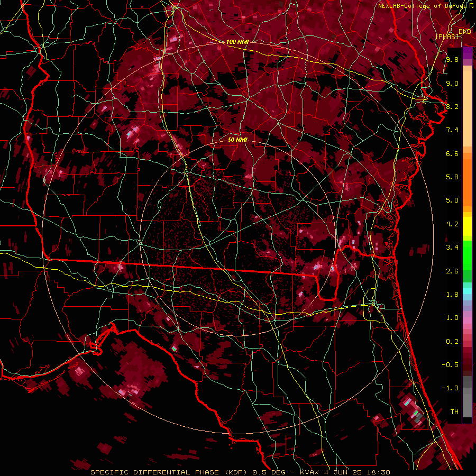Click the 5.8 value on color scale
476x476 pixels.
coord(452,177)
